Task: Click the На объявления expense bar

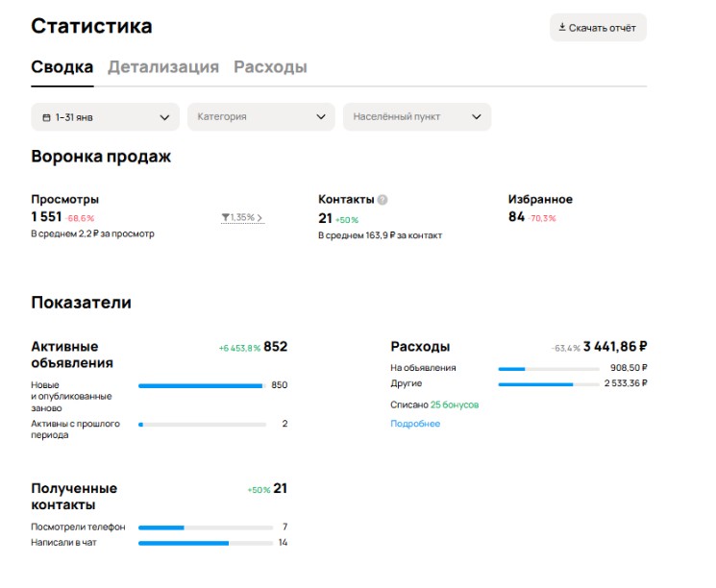Action: (x=549, y=368)
